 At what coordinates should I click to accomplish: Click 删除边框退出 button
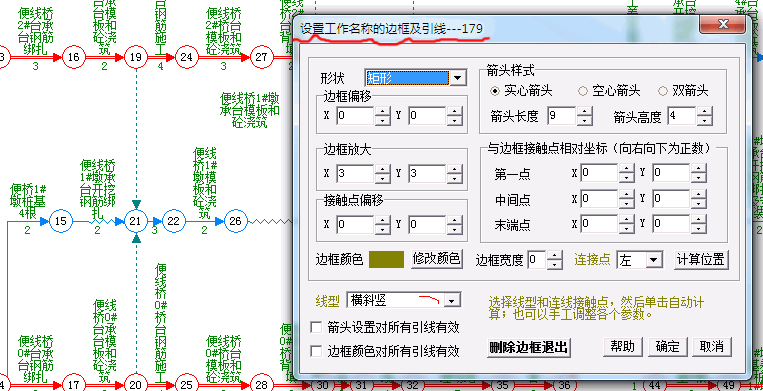(528, 347)
